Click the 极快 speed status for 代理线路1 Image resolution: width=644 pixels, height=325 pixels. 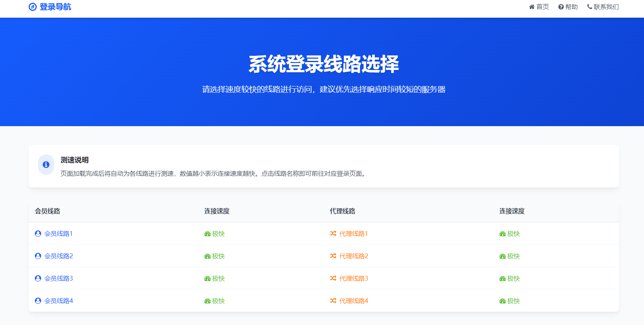pyautogui.click(x=513, y=234)
